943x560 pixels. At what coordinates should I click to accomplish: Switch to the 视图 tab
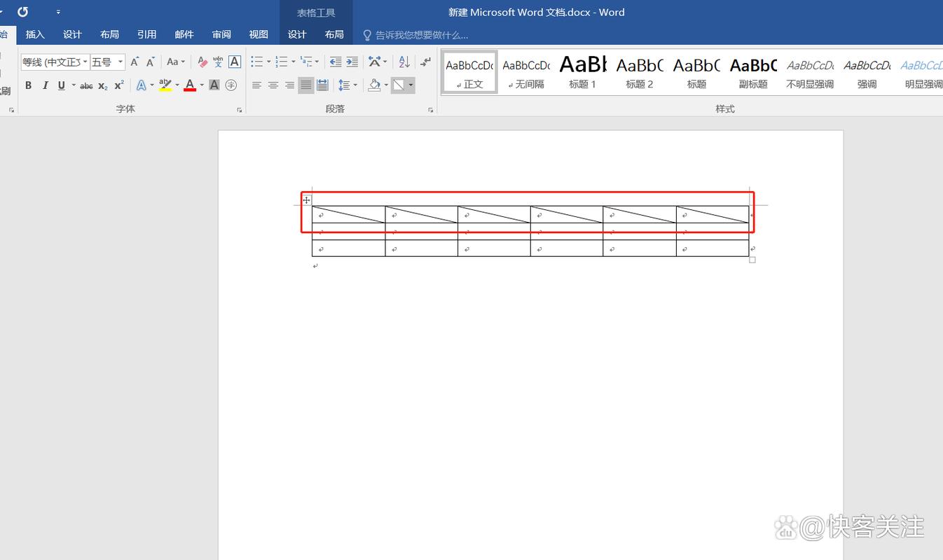coord(259,34)
